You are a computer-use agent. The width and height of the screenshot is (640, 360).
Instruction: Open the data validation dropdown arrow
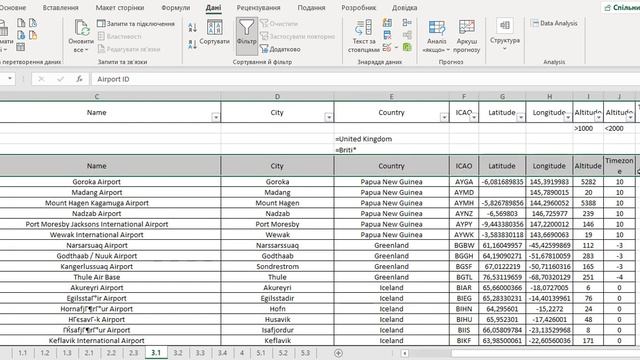tap(396, 48)
